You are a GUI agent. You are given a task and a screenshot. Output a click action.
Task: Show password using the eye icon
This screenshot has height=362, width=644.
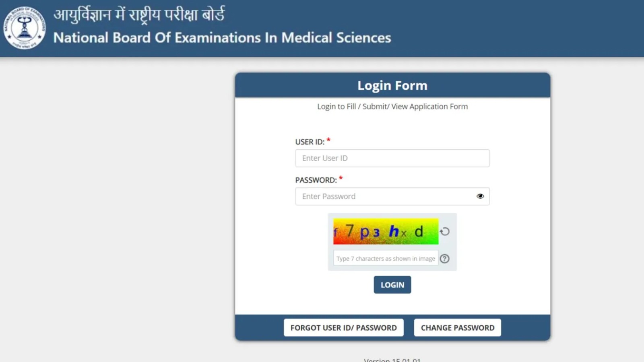click(x=480, y=196)
